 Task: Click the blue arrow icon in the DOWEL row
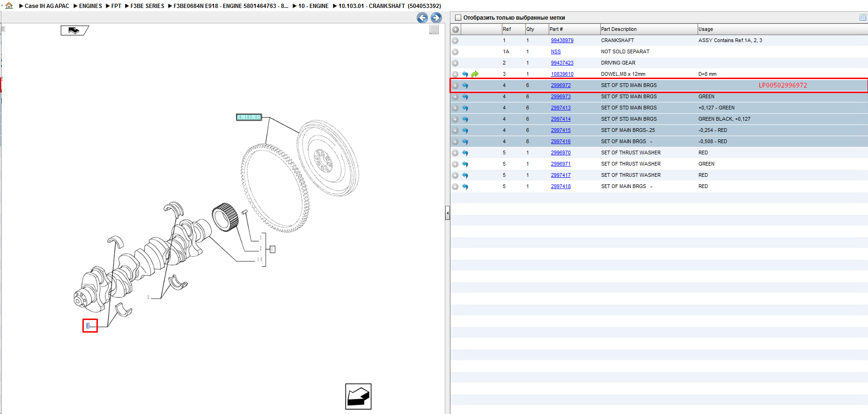465,74
